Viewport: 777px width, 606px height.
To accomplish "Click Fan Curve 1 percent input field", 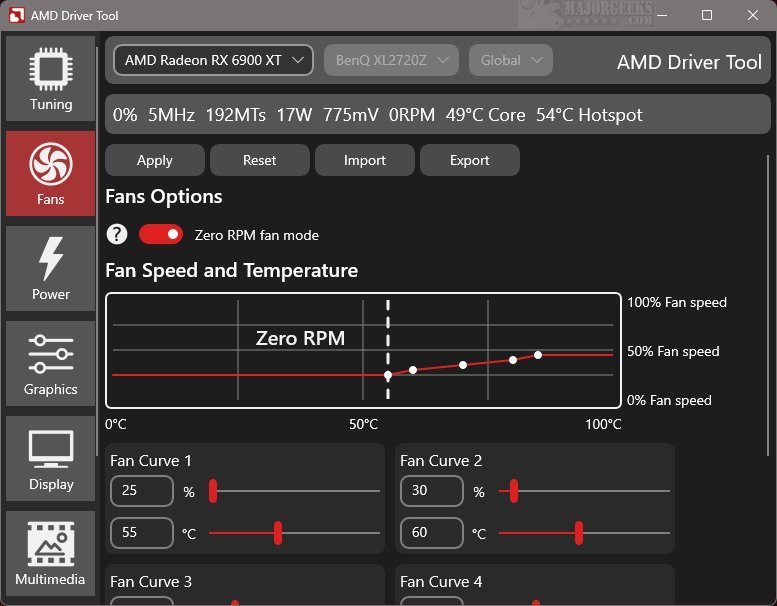I will tap(141, 491).
